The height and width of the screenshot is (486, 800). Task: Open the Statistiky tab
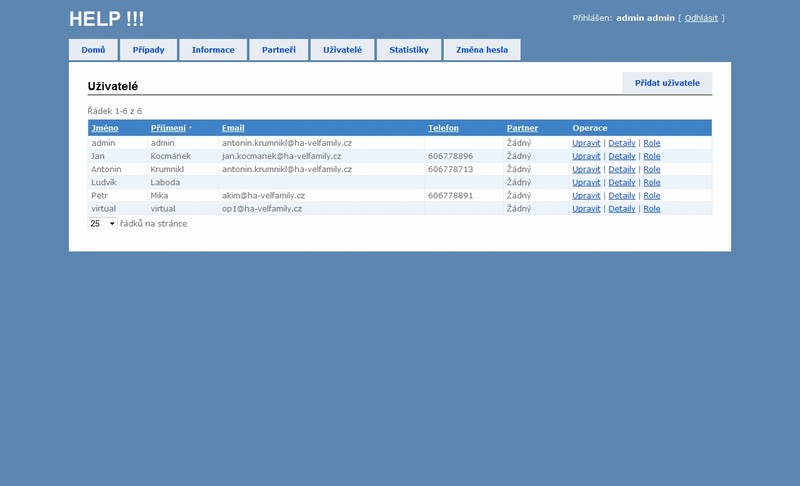click(409, 50)
